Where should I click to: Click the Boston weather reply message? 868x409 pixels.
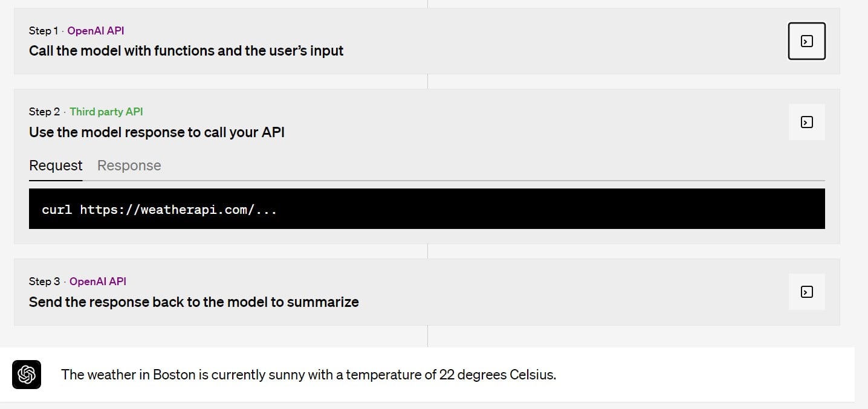[308, 375]
